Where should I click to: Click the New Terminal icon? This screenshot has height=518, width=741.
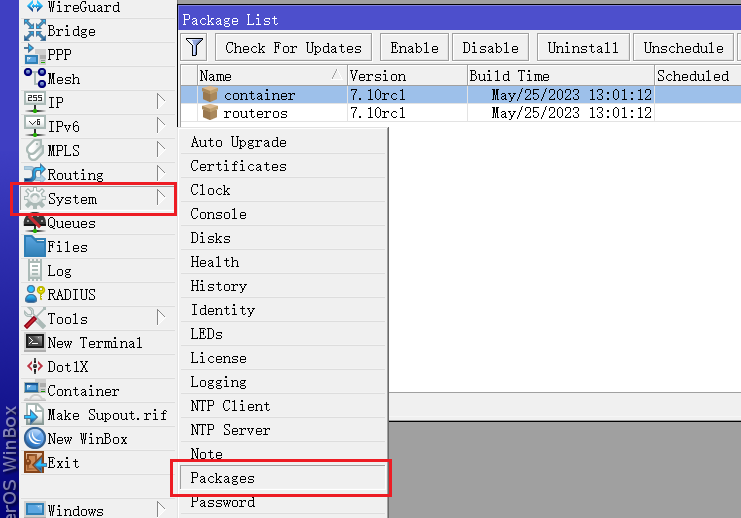[x=34, y=343]
